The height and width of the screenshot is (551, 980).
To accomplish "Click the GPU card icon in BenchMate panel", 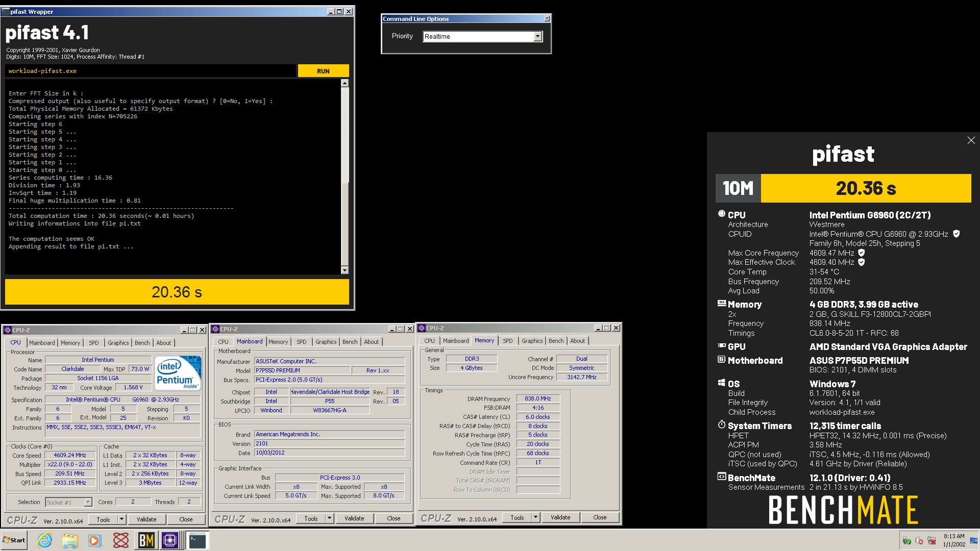I will (x=721, y=346).
